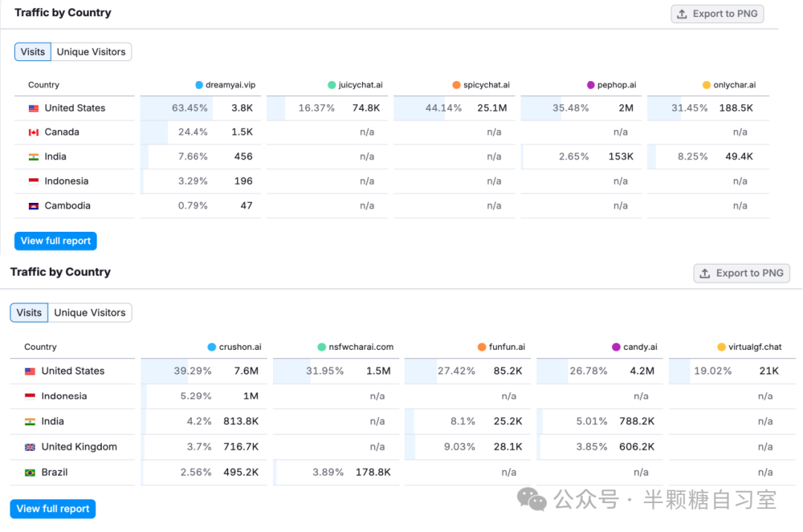Click the 63.45% dreamyai.vip cell
Viewport: 803px width, 532px height.
190,108
